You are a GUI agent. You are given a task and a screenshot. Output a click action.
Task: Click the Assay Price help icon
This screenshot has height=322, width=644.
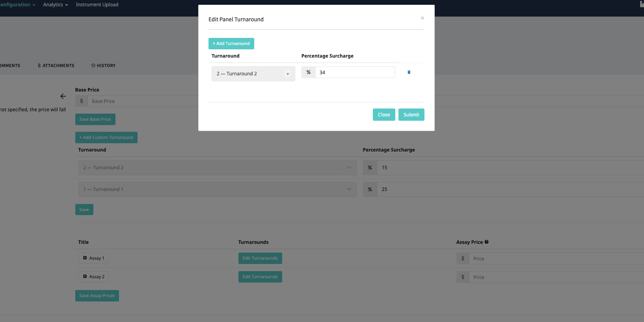(x=486, y=242)
